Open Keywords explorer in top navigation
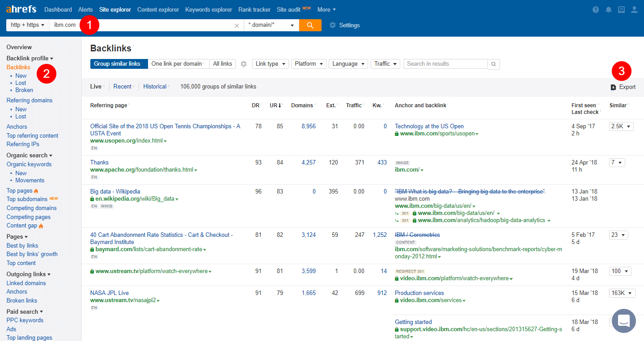 coord(208,9)
